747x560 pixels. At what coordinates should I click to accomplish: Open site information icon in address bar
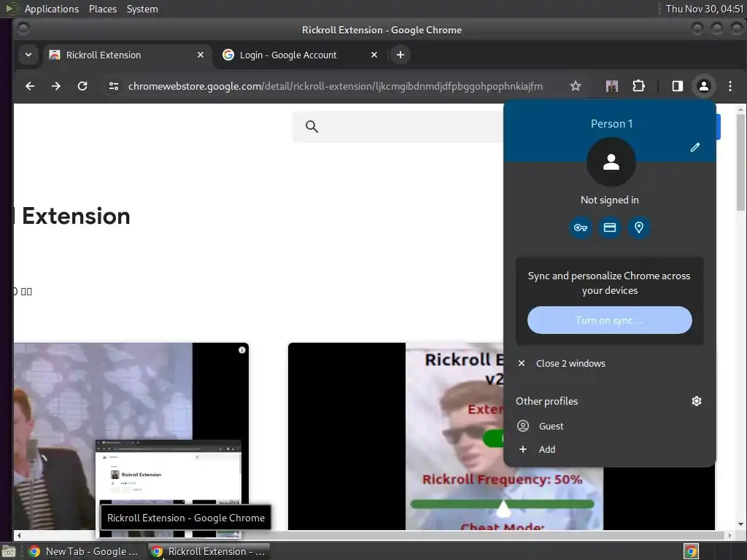click(x=113, y=86)
